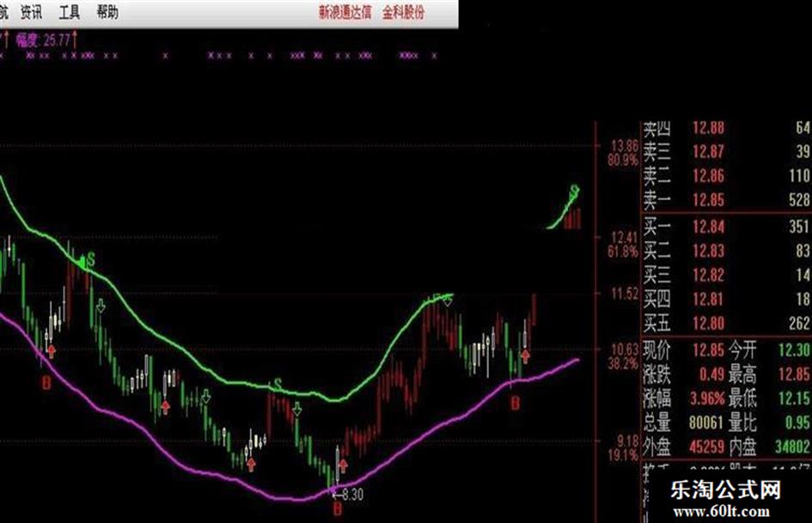Screen dimensions: 812x523
Task: Click the 卖四 ask row at 12.88
Action: click(x=727, y=127)
